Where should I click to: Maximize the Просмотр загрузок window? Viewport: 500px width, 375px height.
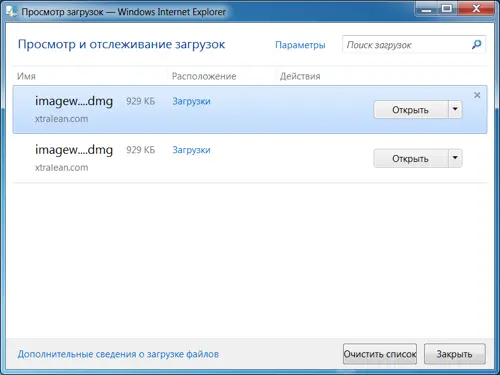pyautogui.click(x=447, y=9)
